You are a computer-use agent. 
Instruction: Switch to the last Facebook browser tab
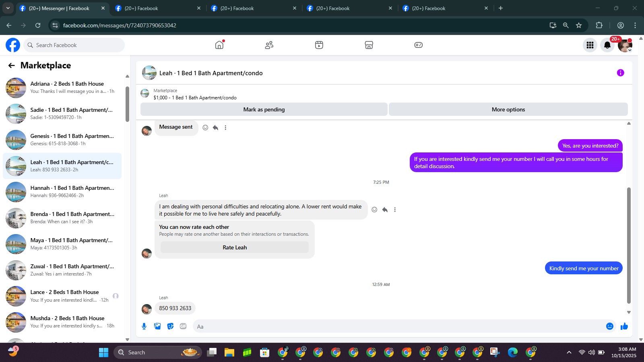pos(445,8)
